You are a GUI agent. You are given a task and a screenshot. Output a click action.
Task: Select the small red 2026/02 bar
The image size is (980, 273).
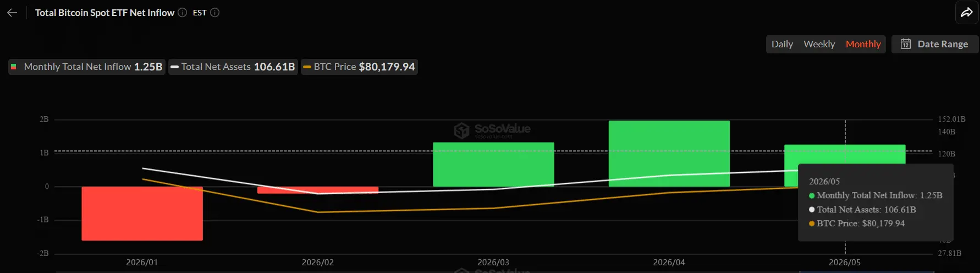pyautogui.click(x=318, y=190)
